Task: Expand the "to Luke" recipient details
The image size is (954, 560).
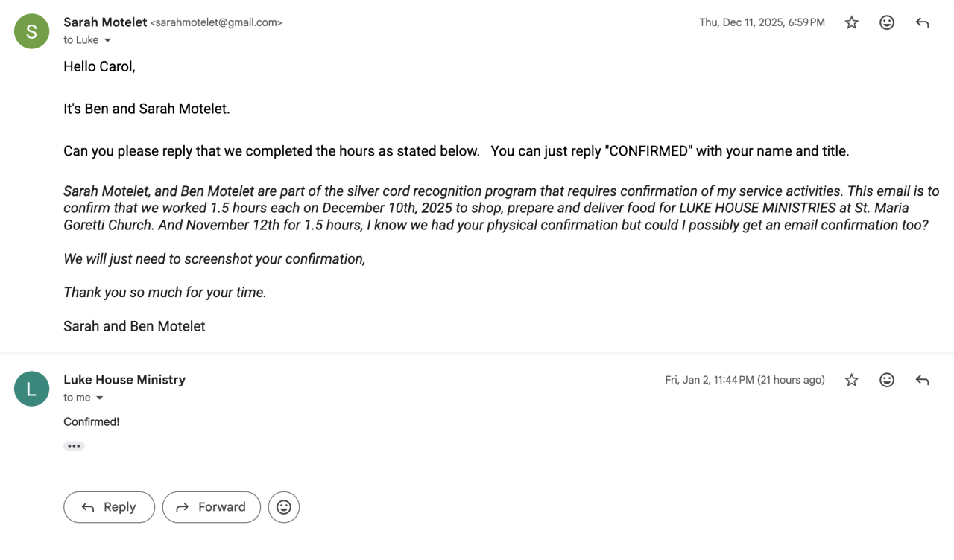Action: (x=107, y=40)
